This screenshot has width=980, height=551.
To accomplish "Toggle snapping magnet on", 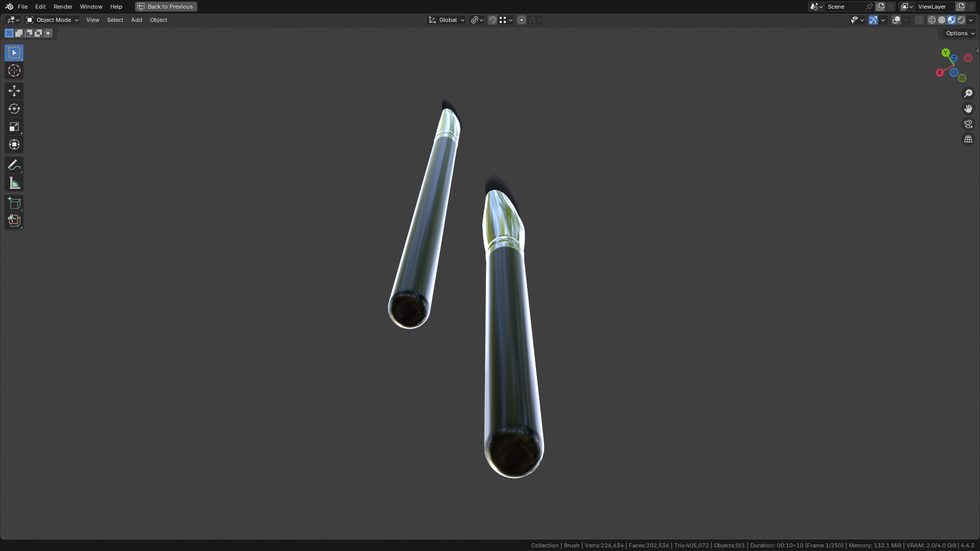I will point(493,20).
